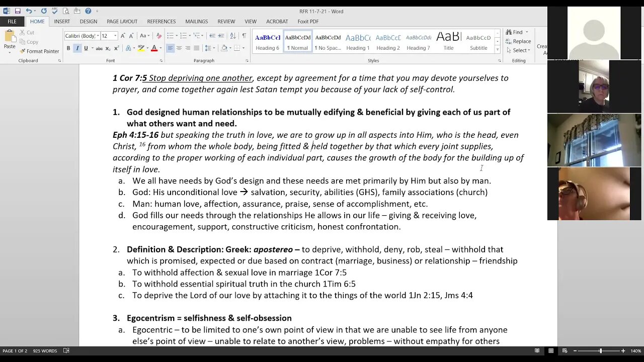The image size is (644, 362).
Task: Activate the Format Painter
Action: point(39,51)
